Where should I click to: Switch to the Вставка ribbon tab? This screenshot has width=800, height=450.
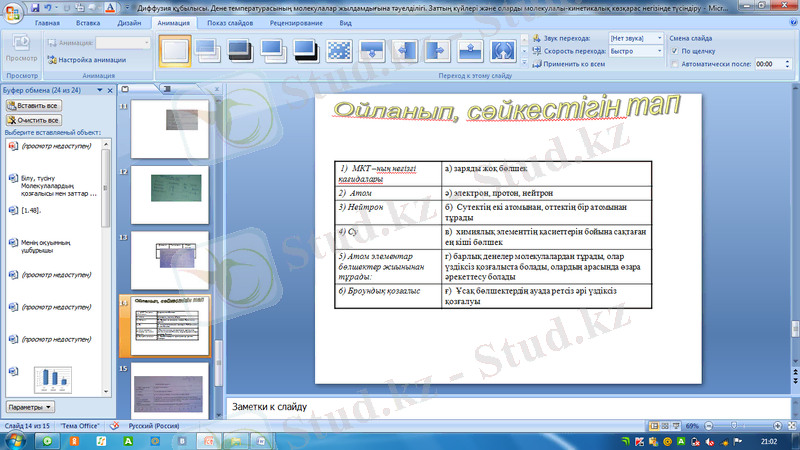click(x=87, y=21)
